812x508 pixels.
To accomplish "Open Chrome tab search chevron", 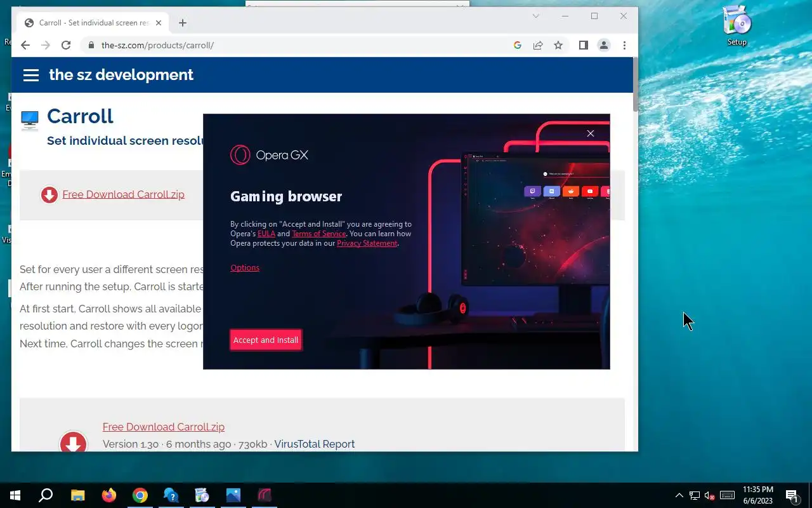I will coord(536,16).
